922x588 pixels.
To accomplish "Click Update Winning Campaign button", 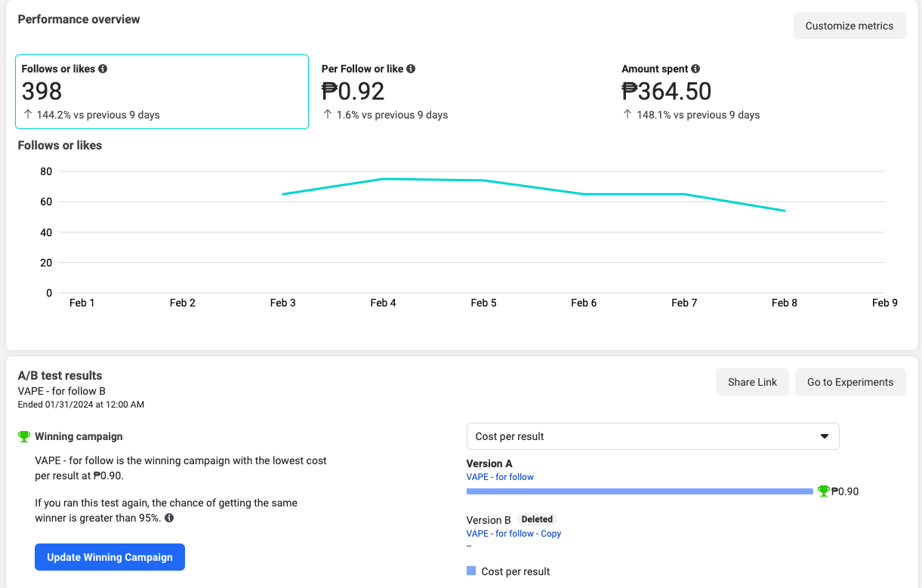I will click(109, 557).
